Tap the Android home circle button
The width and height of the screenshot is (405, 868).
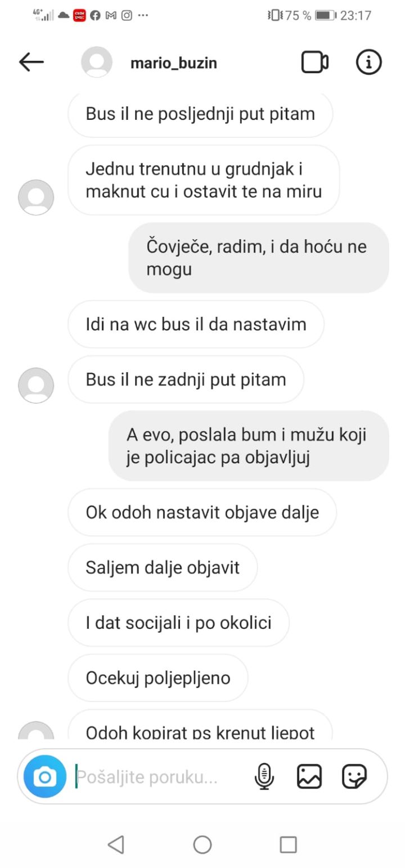click(202, 844)
